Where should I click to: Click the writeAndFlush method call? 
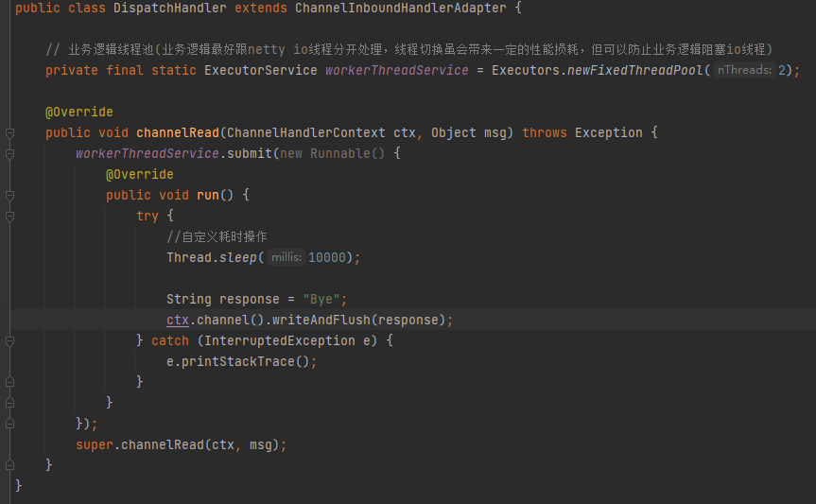[x=321, y=321]
